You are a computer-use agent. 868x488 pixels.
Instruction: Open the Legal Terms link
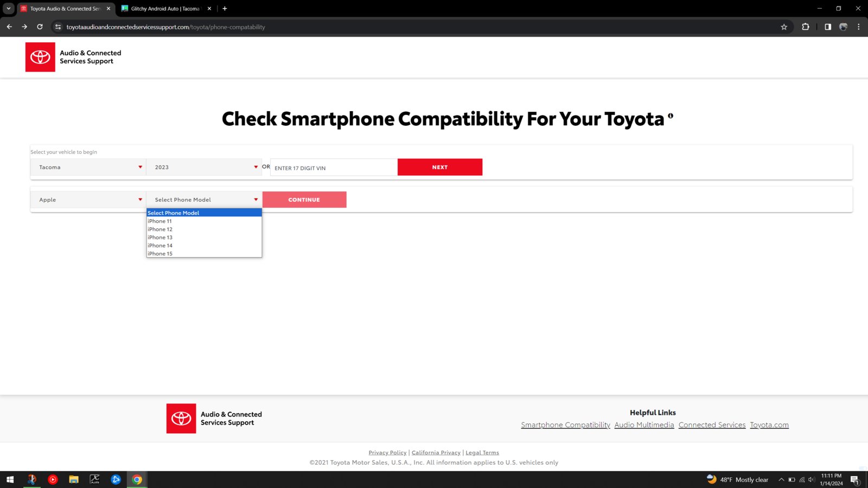point(482,453)
